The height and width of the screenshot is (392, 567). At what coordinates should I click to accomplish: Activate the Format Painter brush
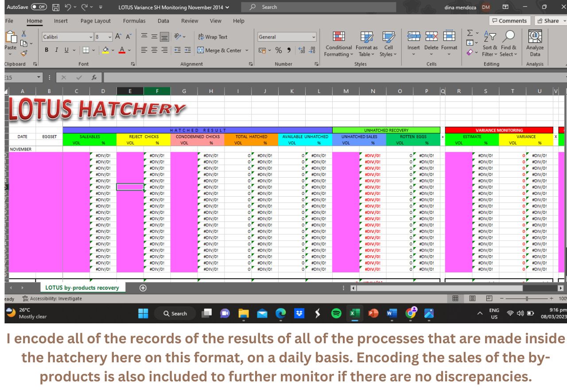coord(23,53)
